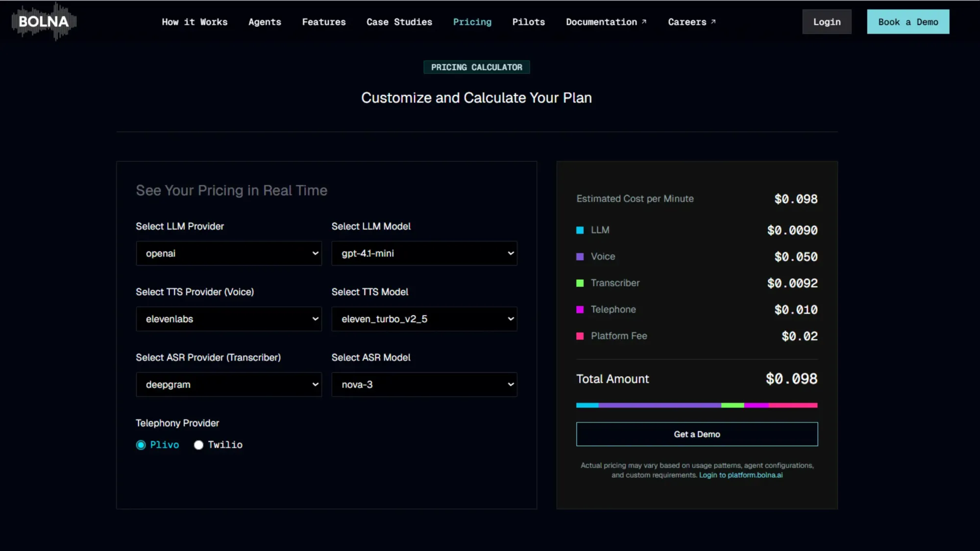
Task: Open the nova-3 ASR model dropdown
Action: [424, 384]
